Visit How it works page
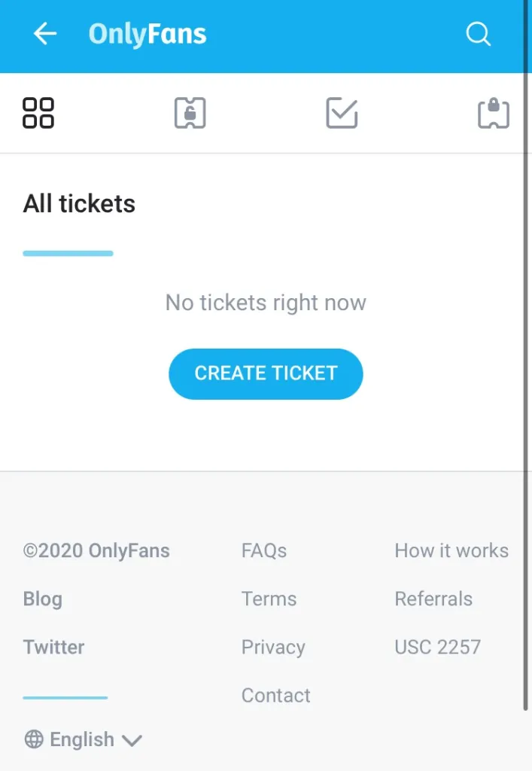 [x=451, y=550]
